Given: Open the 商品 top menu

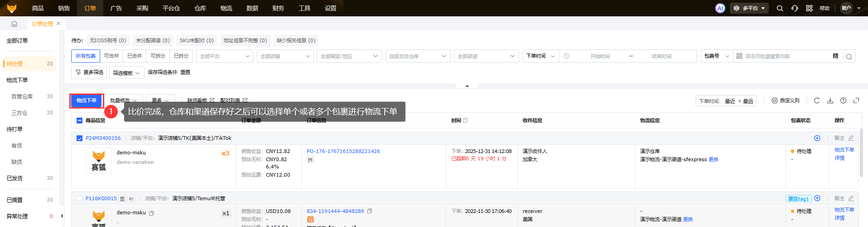Looking at the screenshot, I should [38, 8].
